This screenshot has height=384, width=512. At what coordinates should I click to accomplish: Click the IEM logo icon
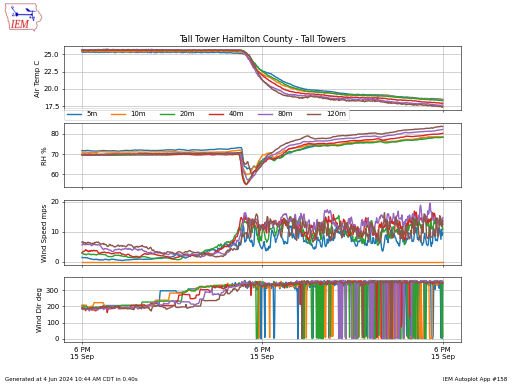coord(23,17)
